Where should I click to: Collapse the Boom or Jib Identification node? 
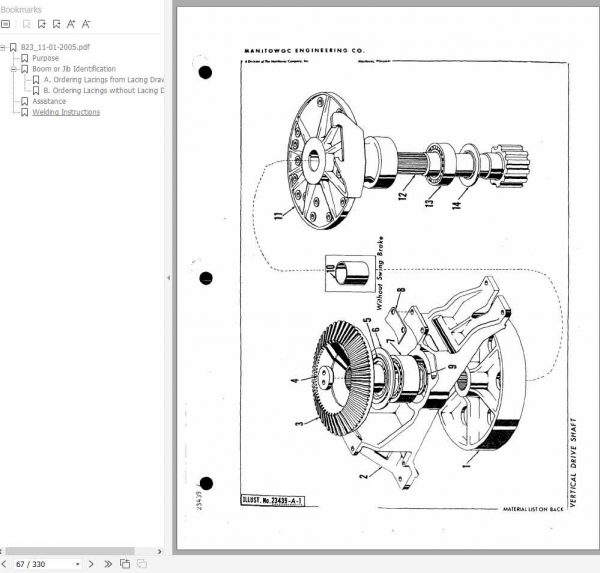(14, 69)
